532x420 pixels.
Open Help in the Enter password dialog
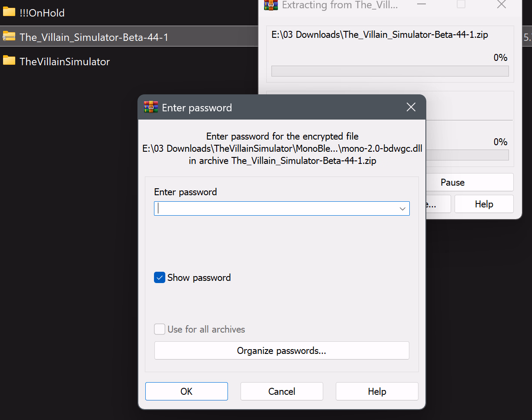point(377,391)
